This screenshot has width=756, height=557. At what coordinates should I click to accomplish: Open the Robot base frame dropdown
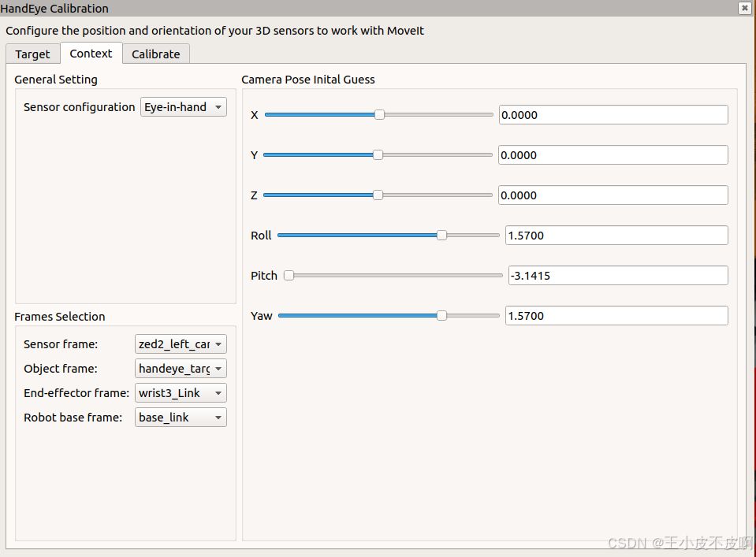(x=181, y=418)
